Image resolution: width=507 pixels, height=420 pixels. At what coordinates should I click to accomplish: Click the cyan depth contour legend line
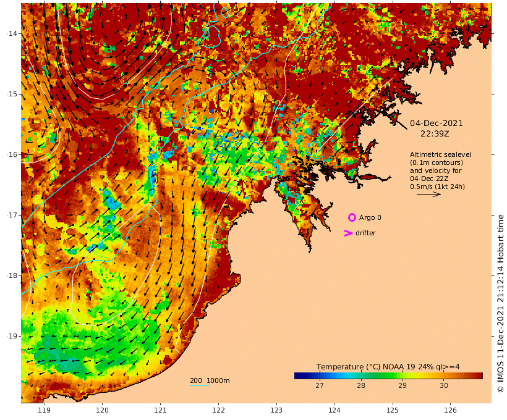[200, 385]
